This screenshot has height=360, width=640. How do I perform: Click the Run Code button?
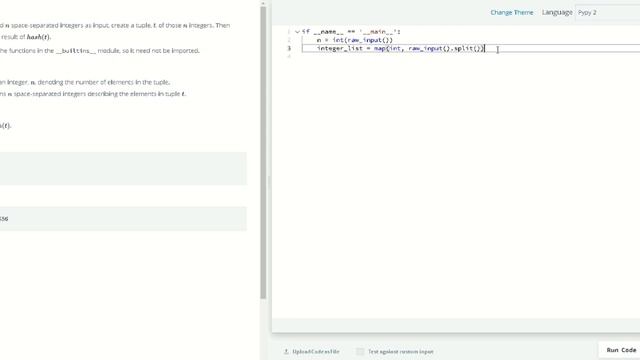(x=621, y=350)
